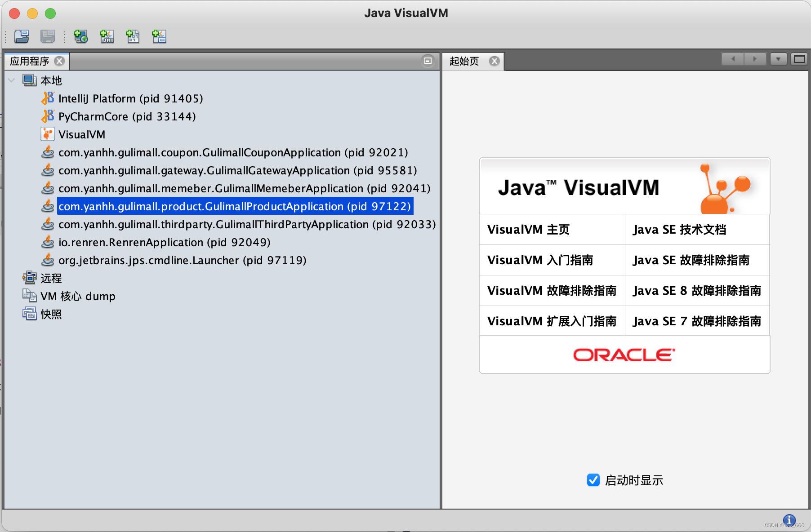Viewport: 811px width, 532px height.
Task: Click the IntelliJ Platform app icon
Action: pos(48,98)
